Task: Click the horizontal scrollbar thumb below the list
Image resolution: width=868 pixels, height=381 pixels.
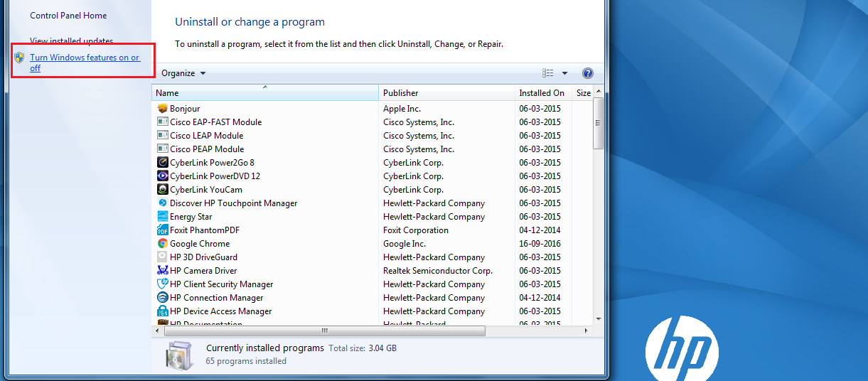Action: [325, 331]
